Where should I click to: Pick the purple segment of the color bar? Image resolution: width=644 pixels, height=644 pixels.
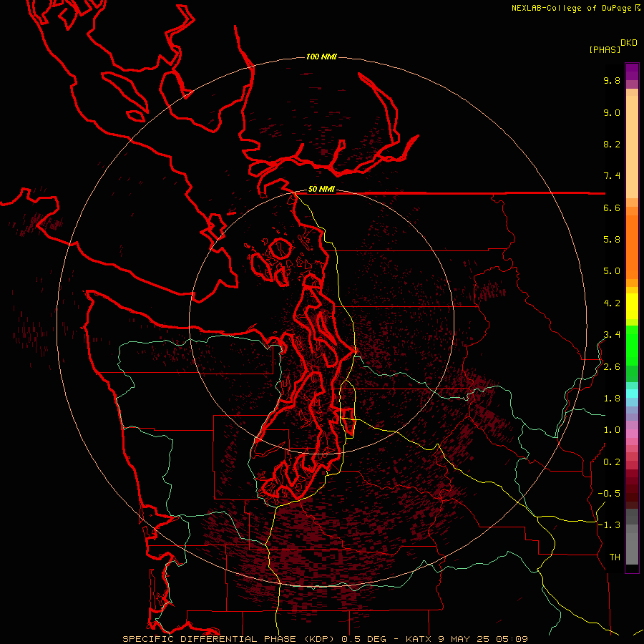pos(632,72)
